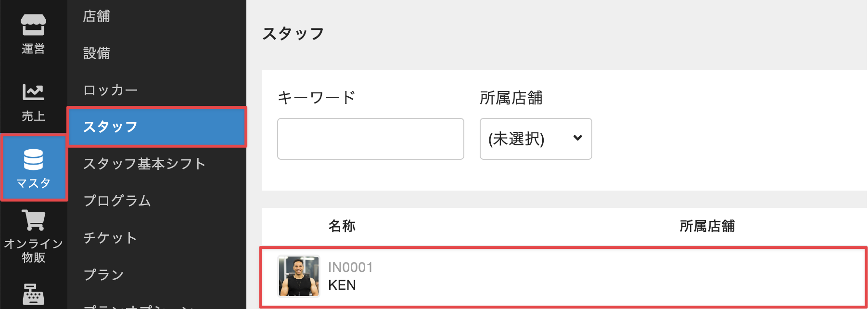The height and width of the screenshot is (309, 868).
Task: Open the 売上 sales chart icon
Action: [33, 92]
